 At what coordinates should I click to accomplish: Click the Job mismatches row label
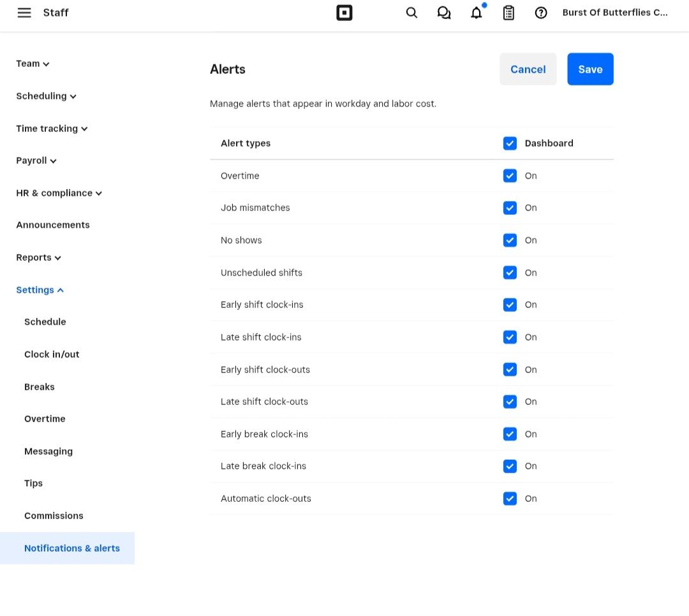(x=255, y=208)
